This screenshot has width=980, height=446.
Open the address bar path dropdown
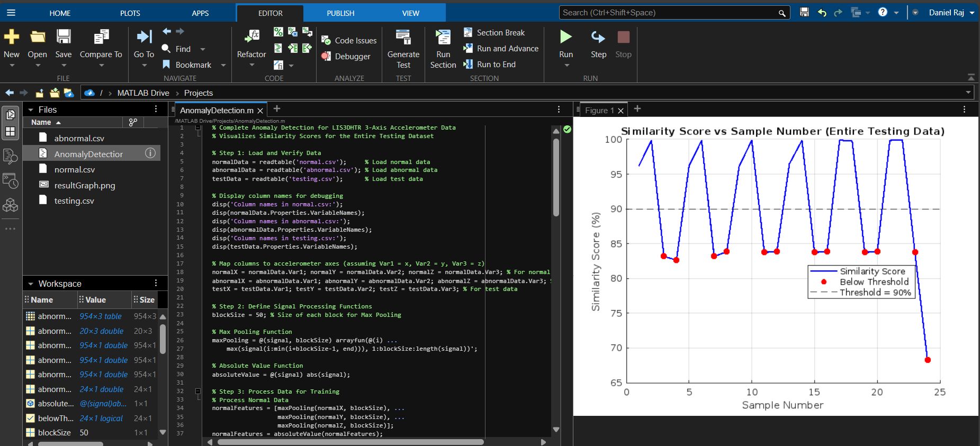tap(968, 93)
